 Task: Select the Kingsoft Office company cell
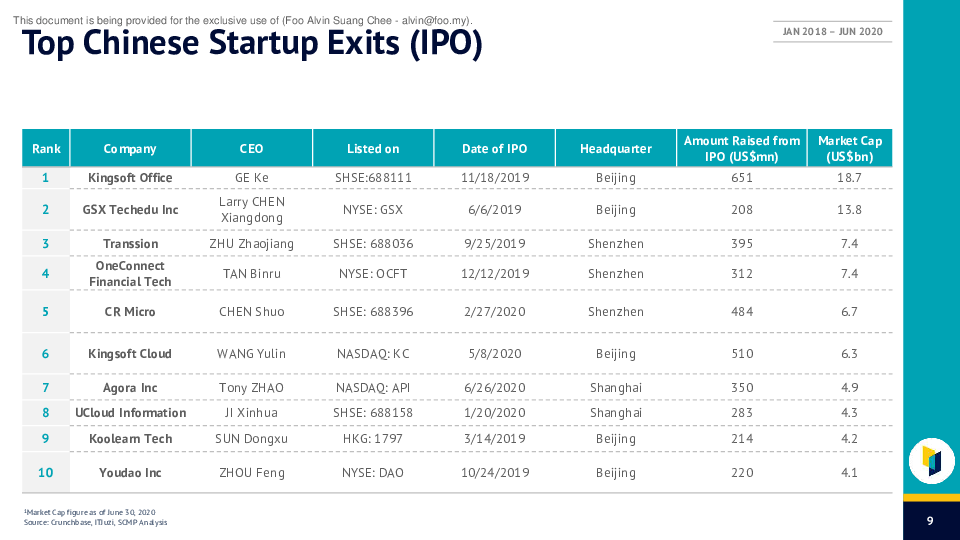[130, 178]
